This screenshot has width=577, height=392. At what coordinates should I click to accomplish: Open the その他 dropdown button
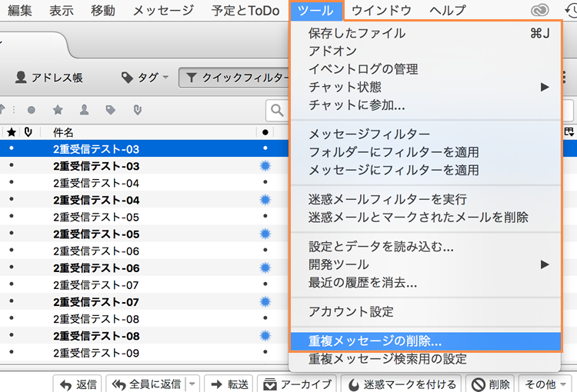(x=545, y=384)
